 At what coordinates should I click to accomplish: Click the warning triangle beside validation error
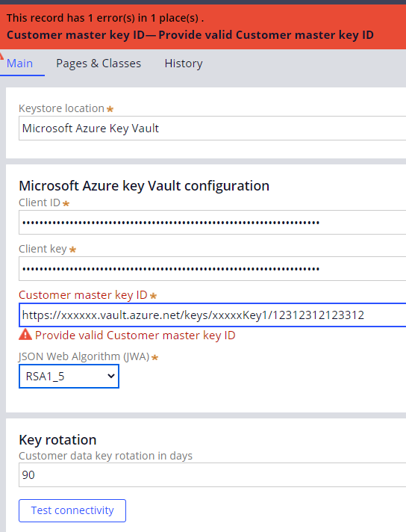[x=25, y=335]
